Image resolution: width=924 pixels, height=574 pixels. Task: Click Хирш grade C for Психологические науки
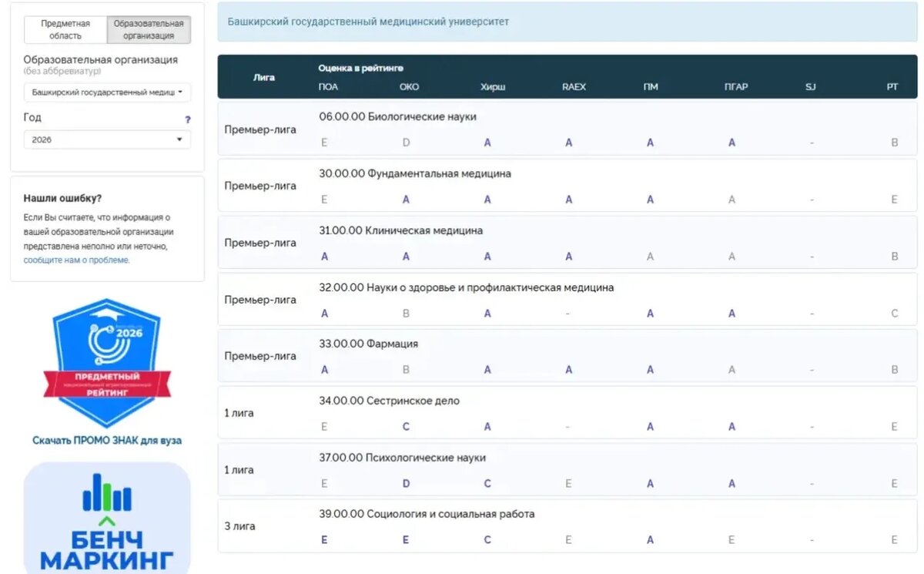pyautogui.click(x=487, y=484)
